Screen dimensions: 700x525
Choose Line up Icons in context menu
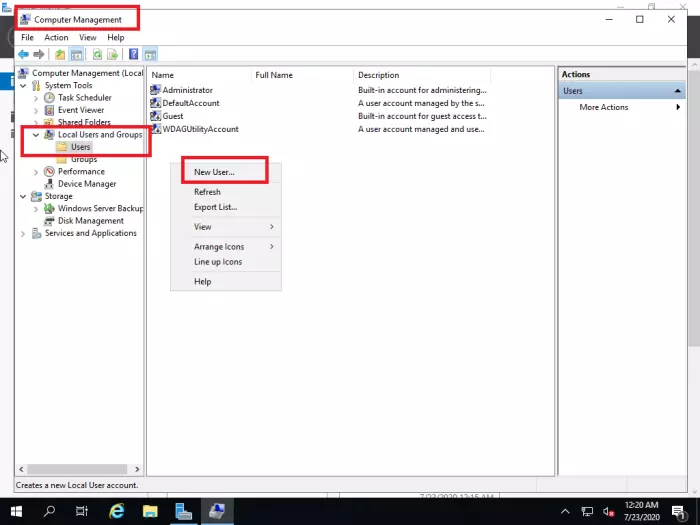(225, 262)
